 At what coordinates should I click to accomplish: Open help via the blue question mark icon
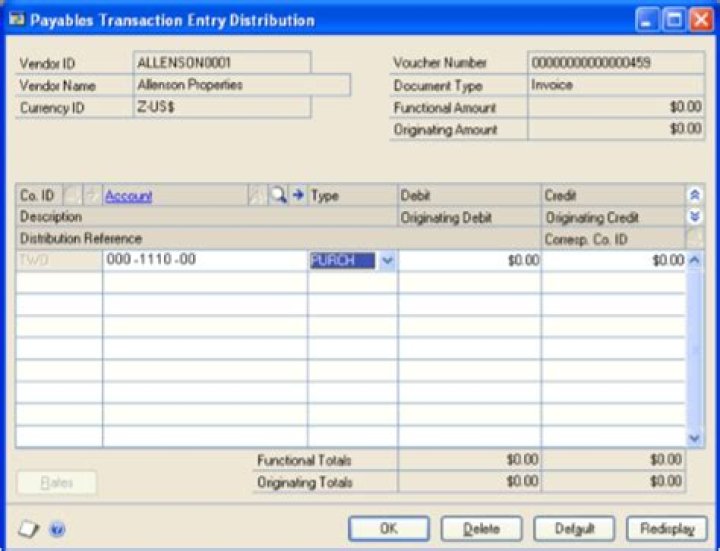point(57,529)
